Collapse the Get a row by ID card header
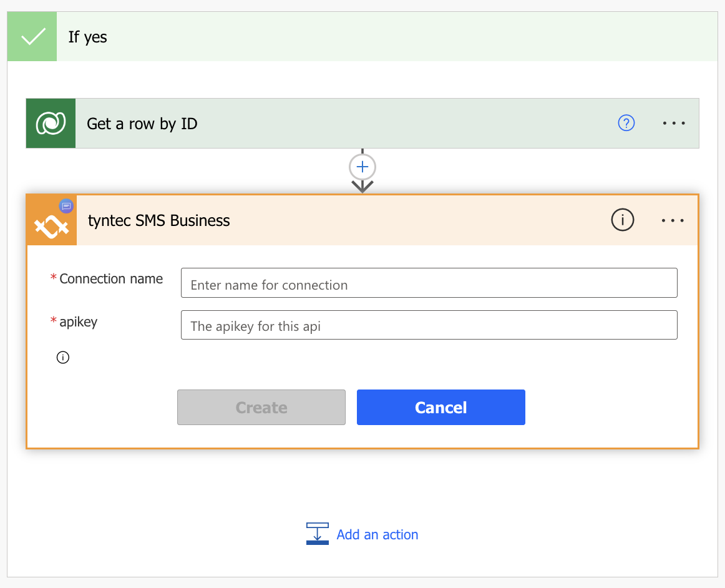The width and height of the screenshot is (725, 588). tap(362, 124)
